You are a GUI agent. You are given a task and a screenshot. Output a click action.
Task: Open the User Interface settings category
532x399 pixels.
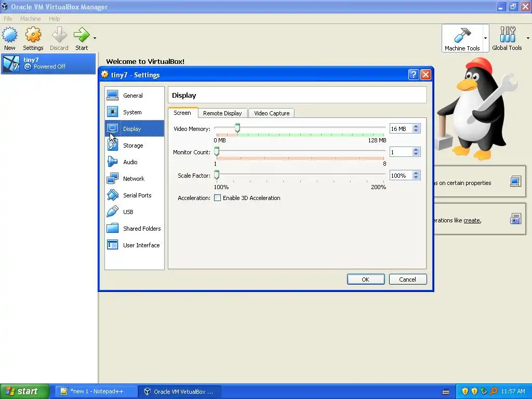pyautogui.click(x=135, y=245)
